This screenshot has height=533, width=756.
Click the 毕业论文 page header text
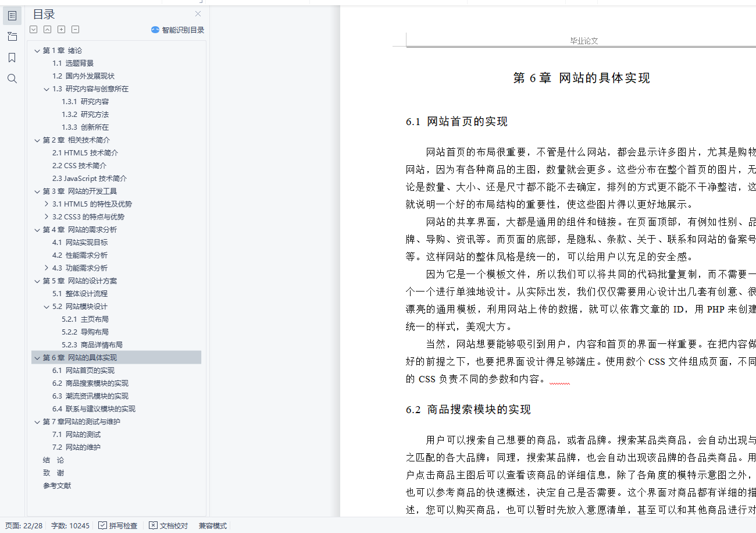(x=584, y=41)
